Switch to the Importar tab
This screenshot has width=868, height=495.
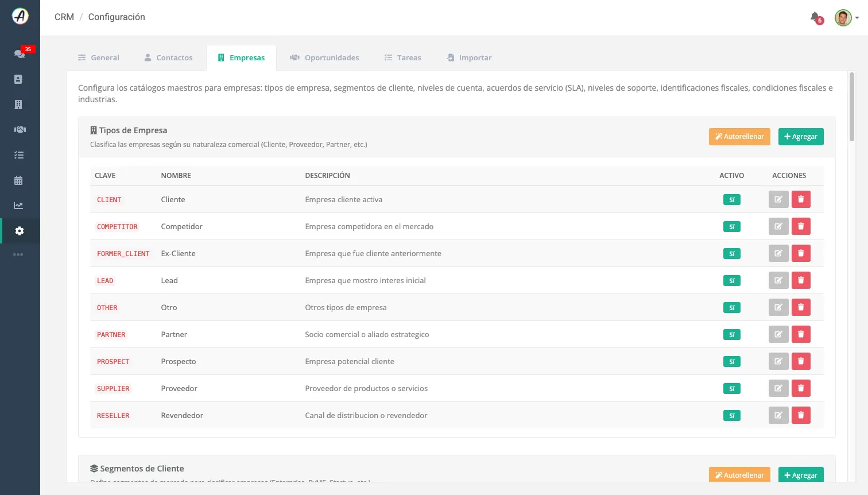tap(469, 57)
